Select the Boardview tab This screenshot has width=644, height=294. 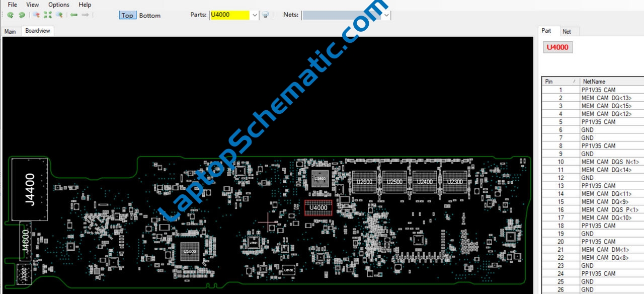click(38, 31)
